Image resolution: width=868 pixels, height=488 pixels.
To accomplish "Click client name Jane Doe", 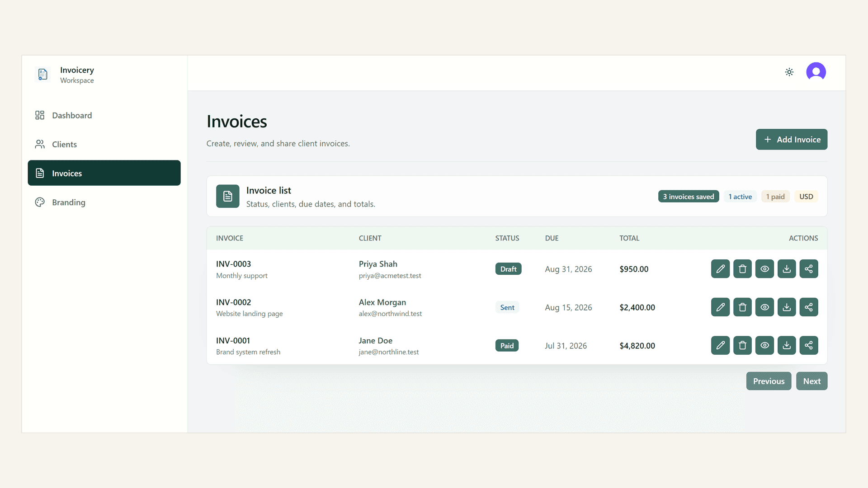I will (x=376, y=341).
